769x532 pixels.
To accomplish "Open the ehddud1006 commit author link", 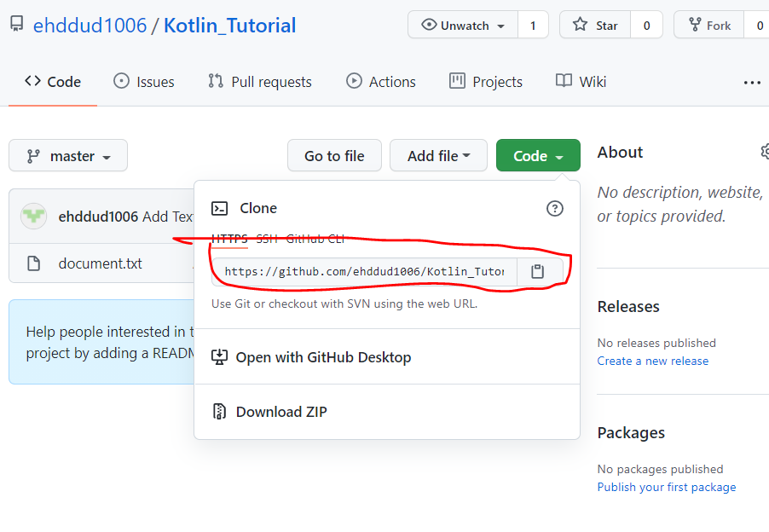I will pyautogui.click(x=98, y=217).
